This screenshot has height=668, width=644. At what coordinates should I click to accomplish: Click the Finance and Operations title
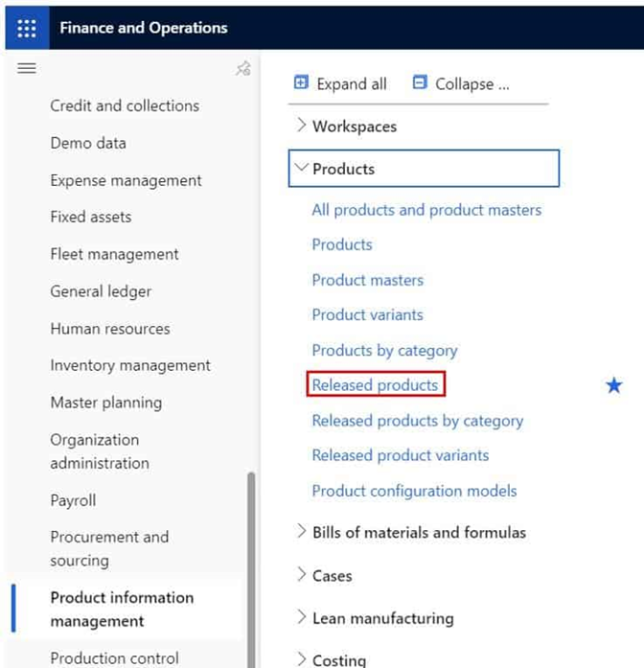point(144,28)
